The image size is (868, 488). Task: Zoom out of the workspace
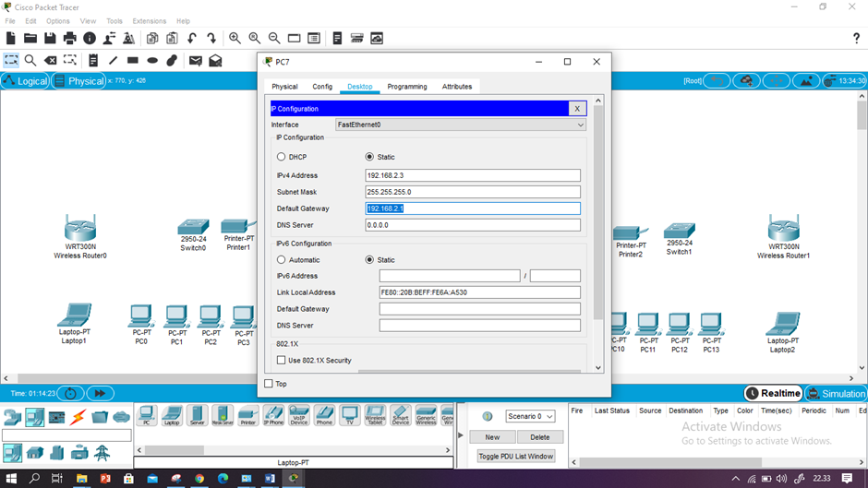pyautogui.click(x=274, y=38)
